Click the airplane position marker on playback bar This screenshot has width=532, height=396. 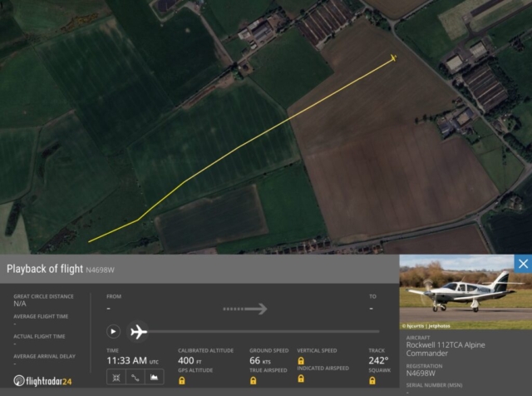tap(138, 331)
